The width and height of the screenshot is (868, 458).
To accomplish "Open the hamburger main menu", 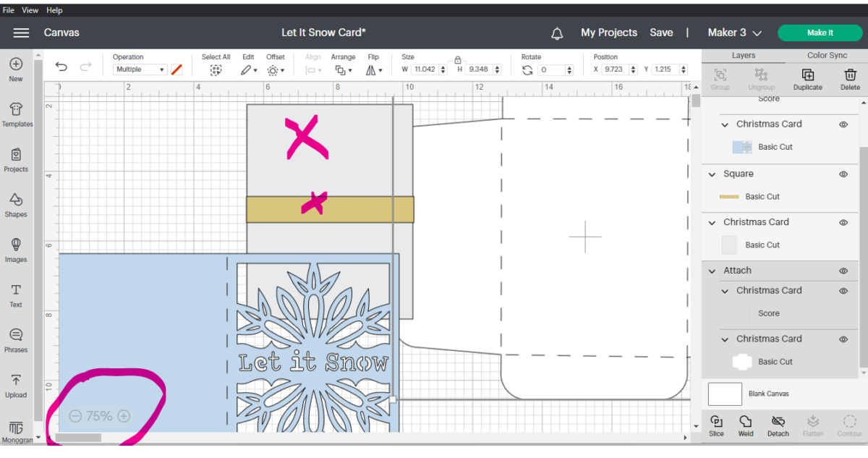I will 21,33.
